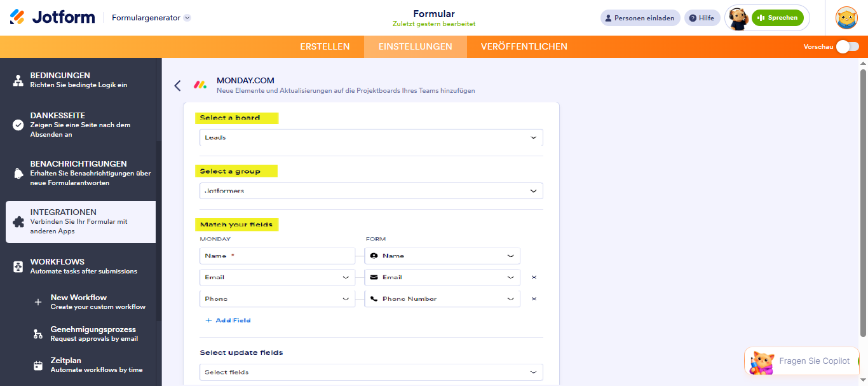Click the assistant dog avatar
The image size is (868, 386).
click(738, 18)
